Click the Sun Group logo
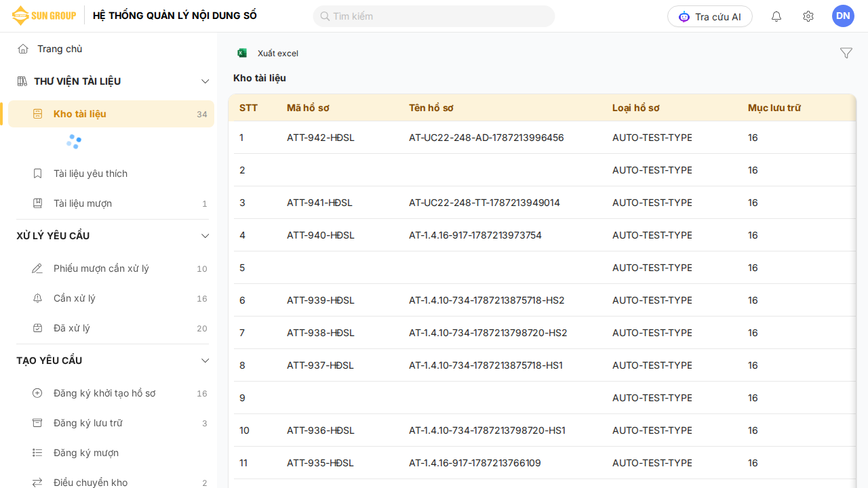Image resolution: width=868 pixels, height=488 pixels. point(44,16)
